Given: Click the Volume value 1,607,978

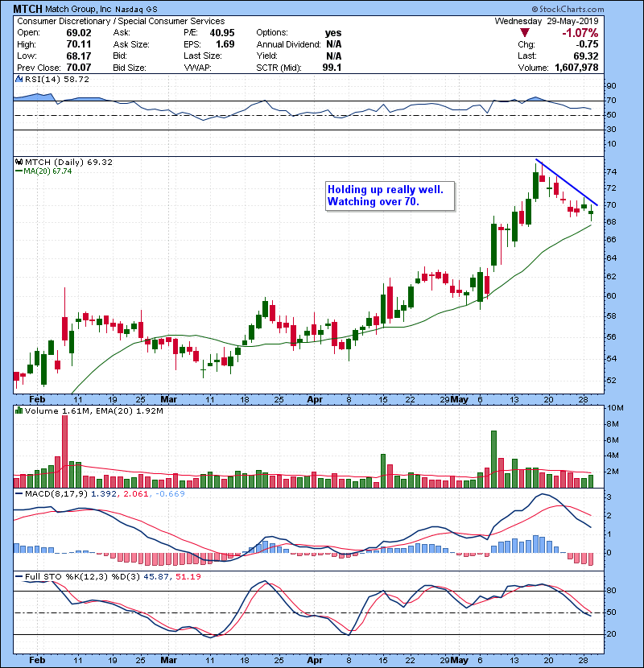Looking at the screenshot, I should 576,68.
